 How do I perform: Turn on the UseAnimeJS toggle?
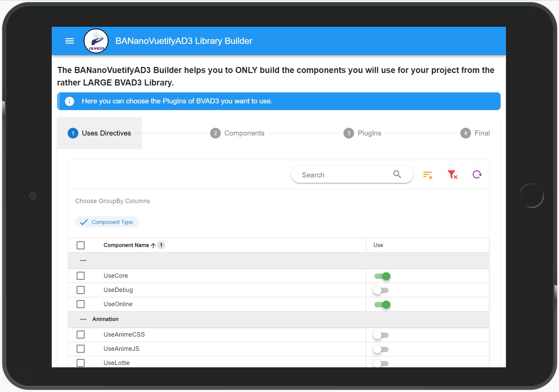tap(382, 349)
